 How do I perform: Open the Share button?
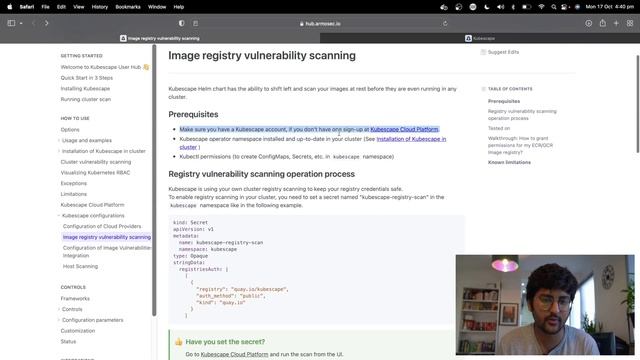pyautogui.click(x=602, y=23)
